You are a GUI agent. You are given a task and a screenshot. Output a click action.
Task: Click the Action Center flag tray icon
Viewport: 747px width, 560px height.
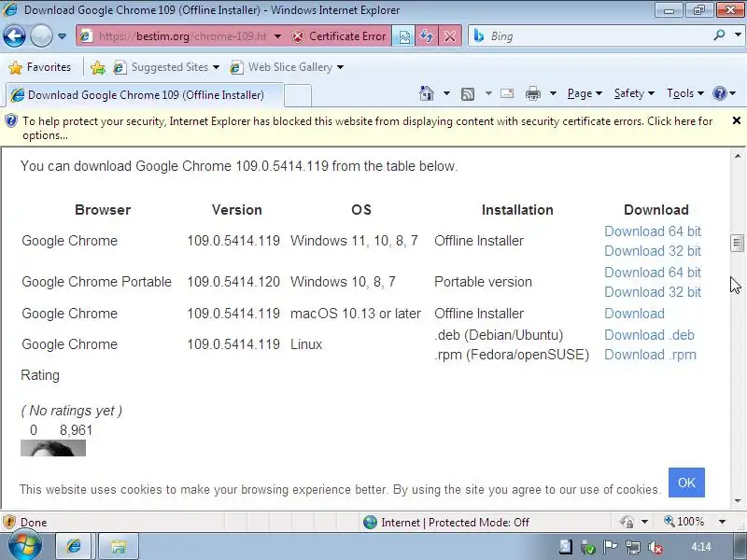(x=611, y=547)
